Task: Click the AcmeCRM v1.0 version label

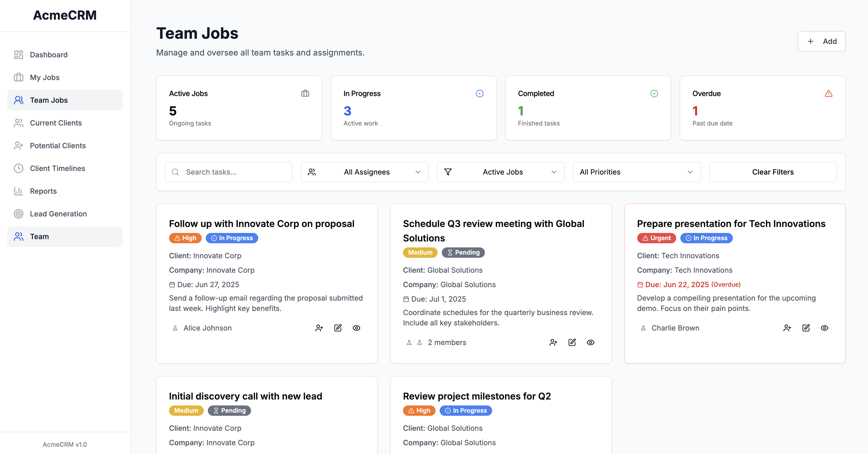Action: tap(65, 444)
